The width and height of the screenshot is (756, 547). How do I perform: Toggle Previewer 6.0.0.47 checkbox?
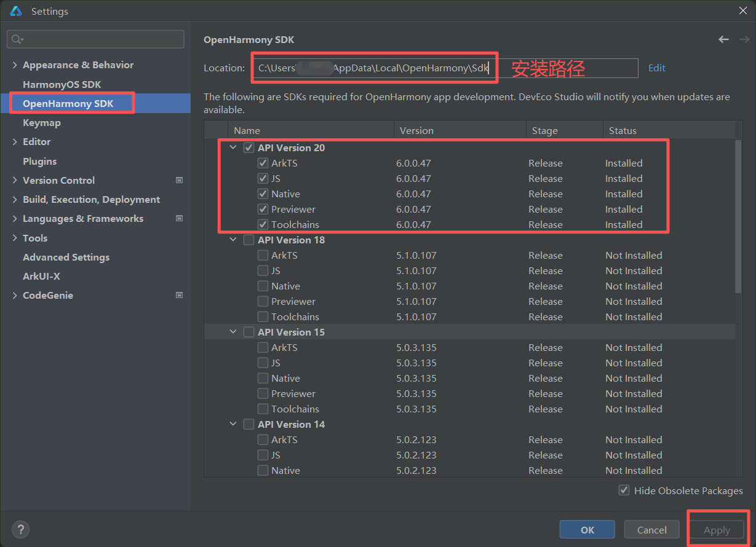(x=263, y=209)
